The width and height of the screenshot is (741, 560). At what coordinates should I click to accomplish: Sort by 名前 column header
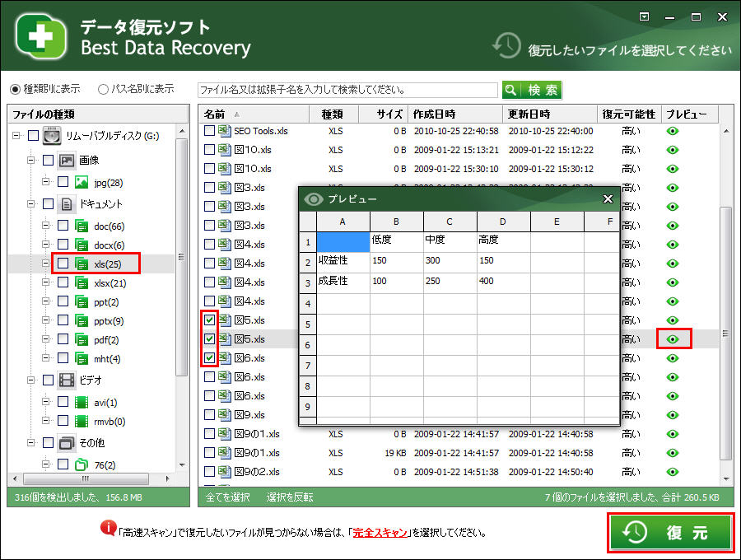[x=254, y=114]
